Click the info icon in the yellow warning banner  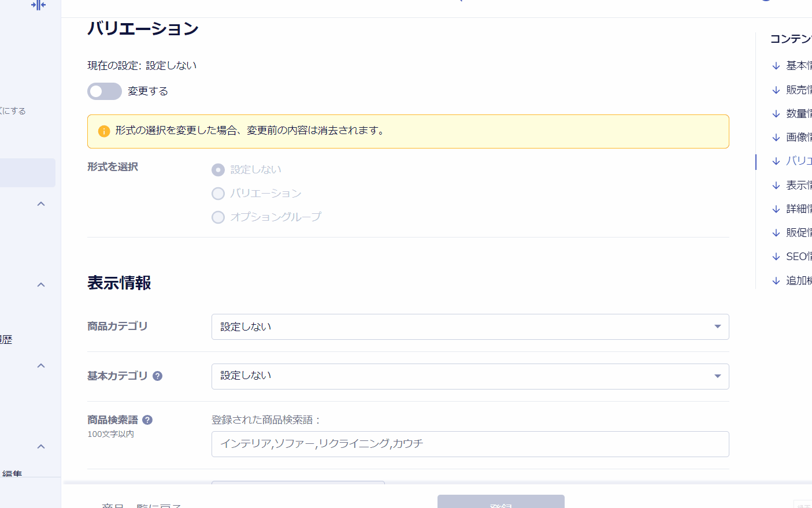[104, 131]
